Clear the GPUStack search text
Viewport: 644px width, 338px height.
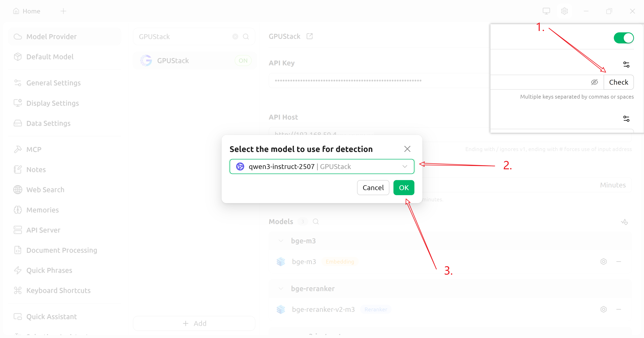(x=235, y=37)
